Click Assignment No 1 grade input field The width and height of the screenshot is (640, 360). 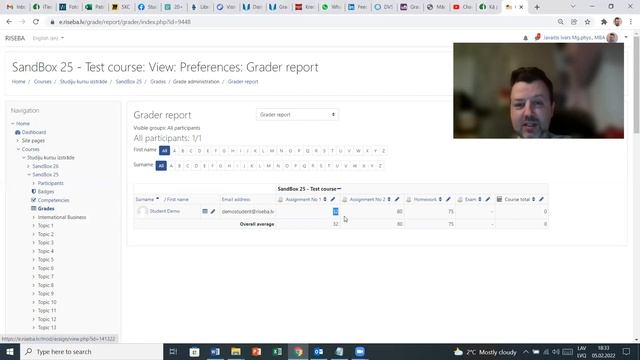(336, 211)
